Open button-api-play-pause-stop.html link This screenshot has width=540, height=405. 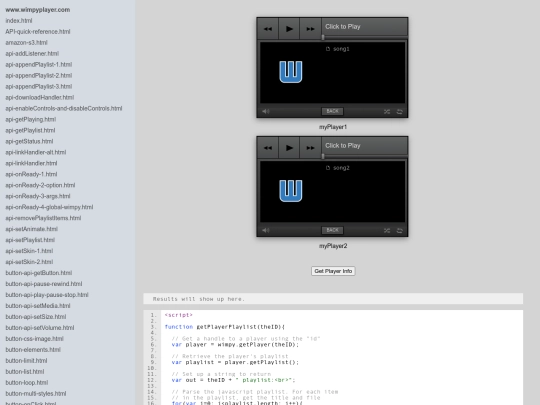pyautogui.click(x=47, y=295)
